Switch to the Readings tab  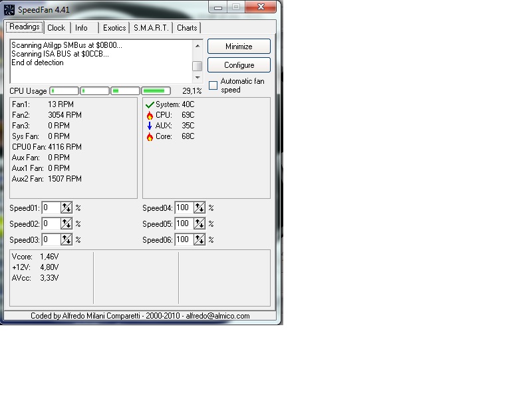point(25,27)
